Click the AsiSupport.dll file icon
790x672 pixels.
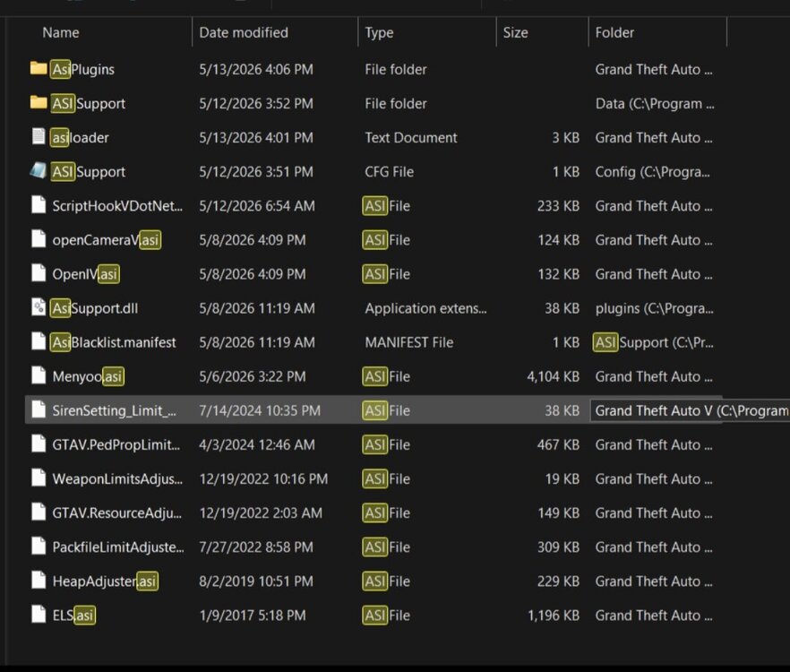point(39,307)
